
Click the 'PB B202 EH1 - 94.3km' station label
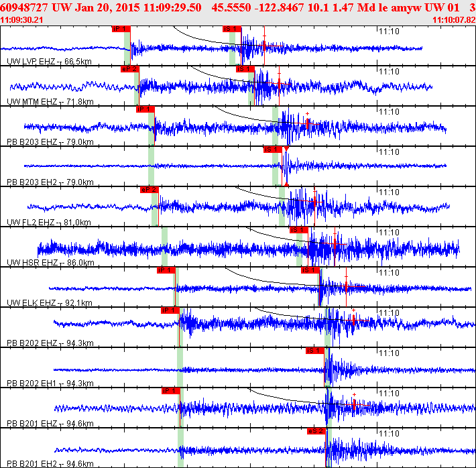(50, 384)
